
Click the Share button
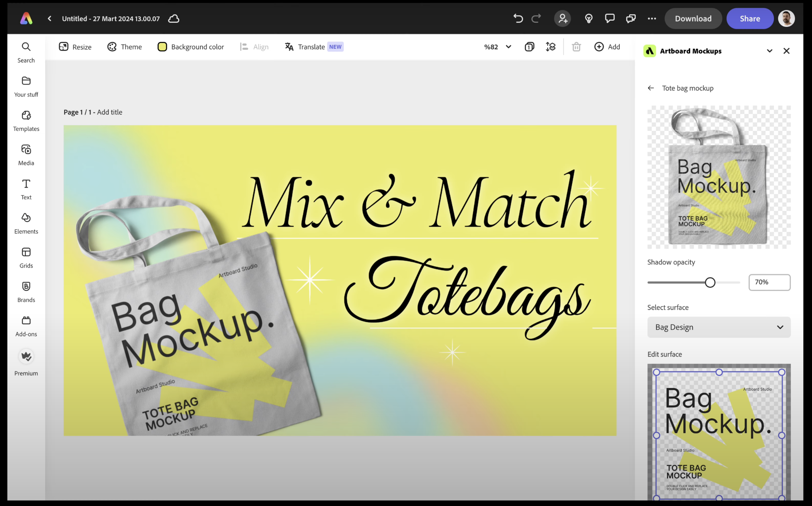point(750,19)
